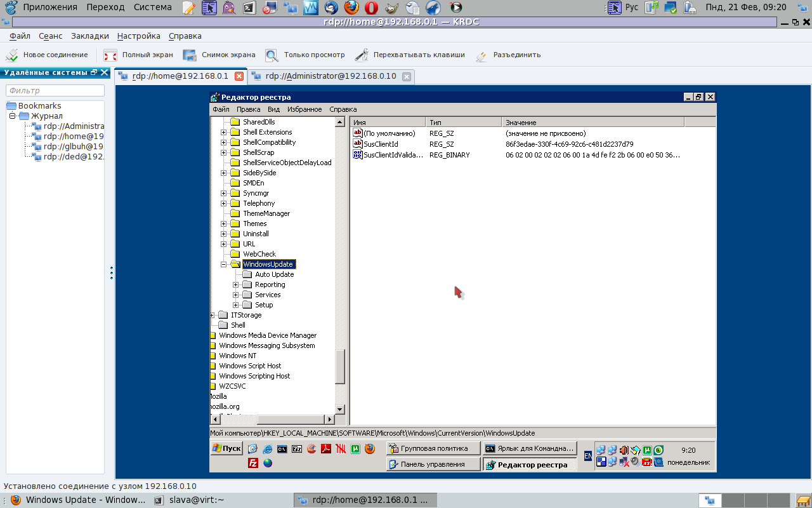
Task: Open KRDC Сеанс menu
Action: pos(51,36)
